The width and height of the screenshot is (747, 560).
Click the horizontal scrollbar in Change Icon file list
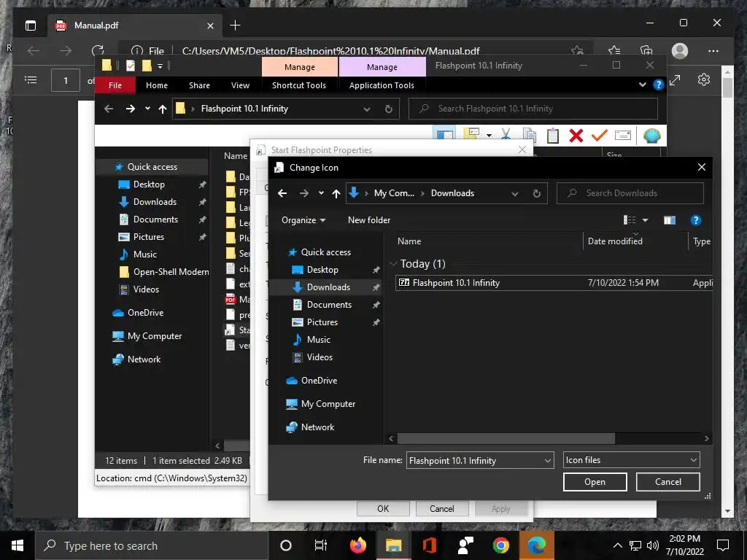click(506, 438)
